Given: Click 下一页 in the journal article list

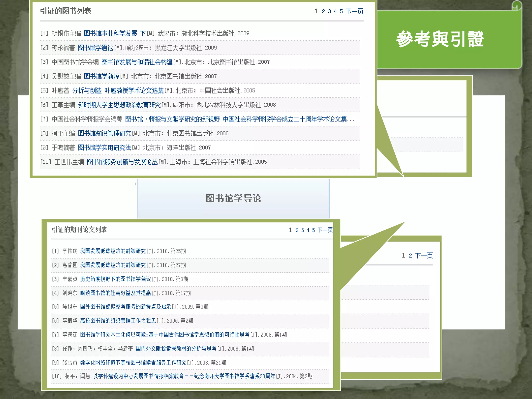Looking at the screenshot, I should [325, 230].
